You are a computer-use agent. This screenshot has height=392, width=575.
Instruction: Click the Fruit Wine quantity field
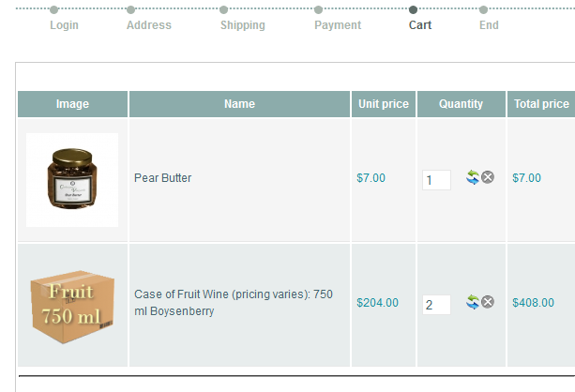click(x=436, y=305)
